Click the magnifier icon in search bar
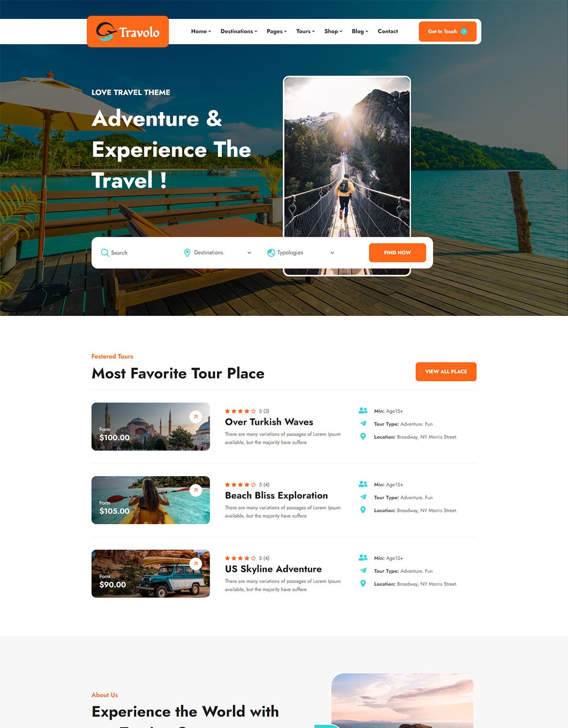Viewport: 568px width, 728px height. (105, 253)
